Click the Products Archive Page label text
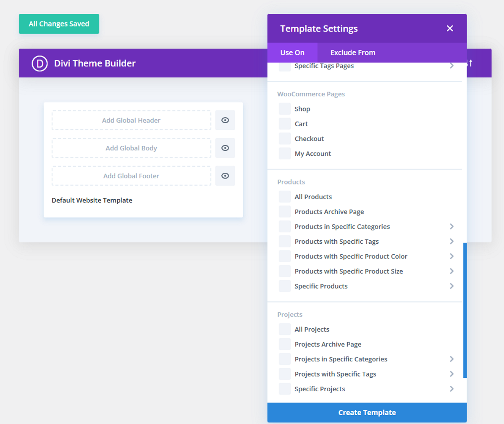Image resolution: width=504 pixels, height=424 pixels. 329,211
